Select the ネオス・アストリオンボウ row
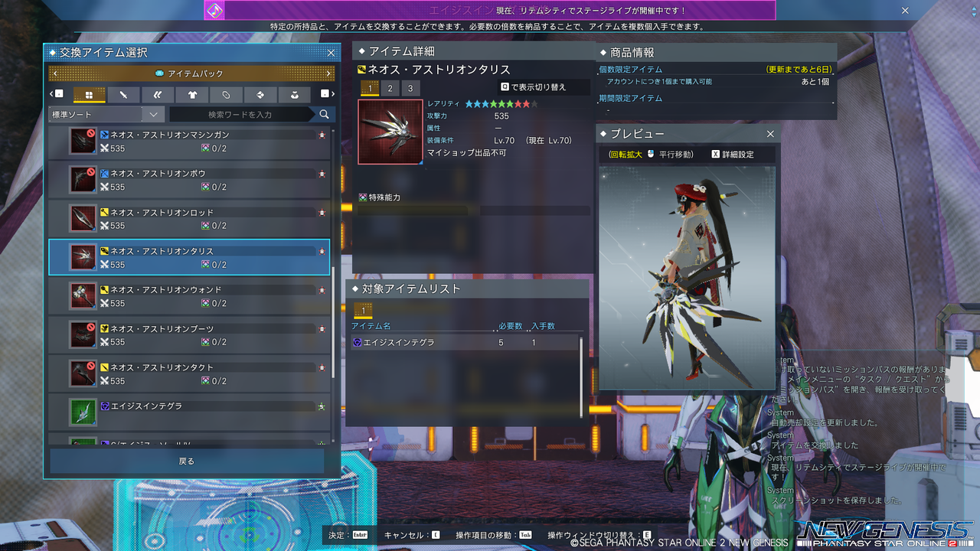980x551 pixels. click(189, 180)
